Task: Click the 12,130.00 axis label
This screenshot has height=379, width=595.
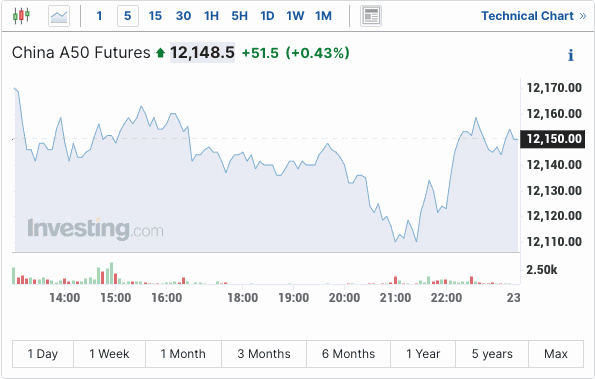Action: coord(554,190)
